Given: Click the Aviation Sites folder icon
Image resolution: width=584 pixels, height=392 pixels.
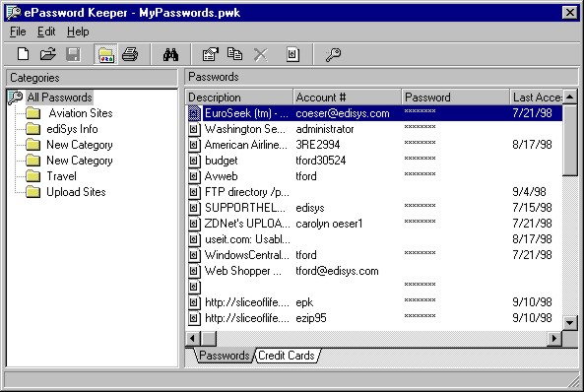Looking at the screenshot, I should point(33,113).
